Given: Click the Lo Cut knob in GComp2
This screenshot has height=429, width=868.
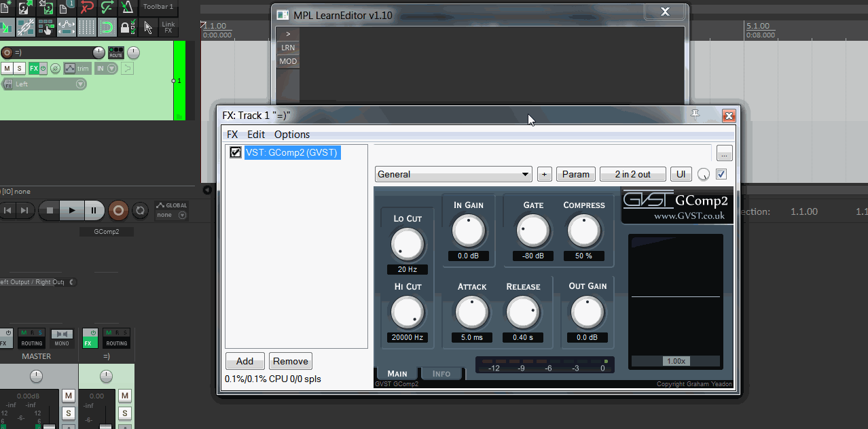Looking at the screenshot, I should coord(408,244).
